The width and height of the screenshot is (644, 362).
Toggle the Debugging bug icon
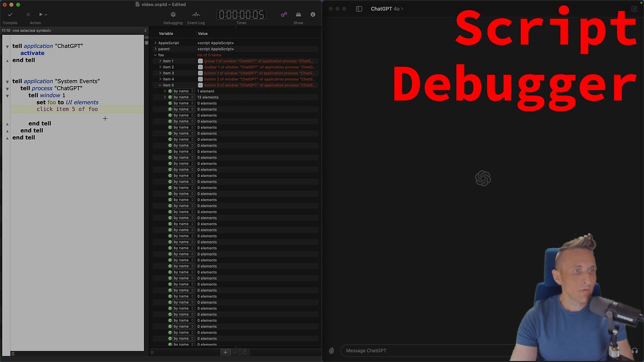173,15
